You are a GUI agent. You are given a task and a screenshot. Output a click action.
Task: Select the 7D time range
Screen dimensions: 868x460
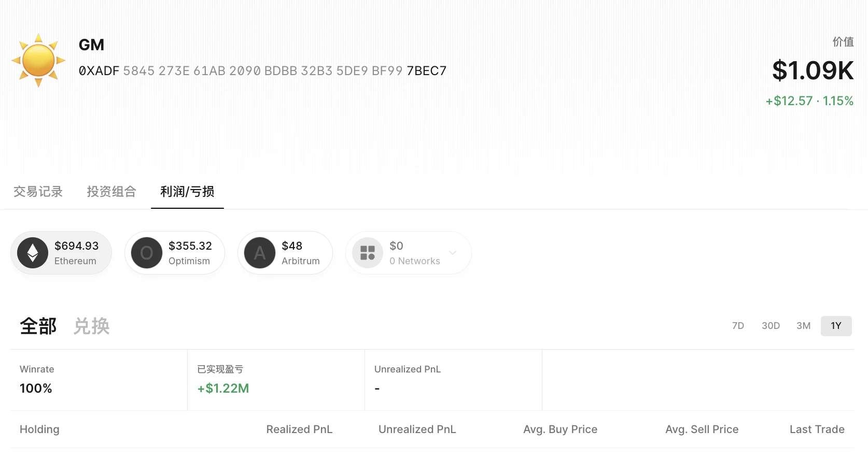(738, 326)
